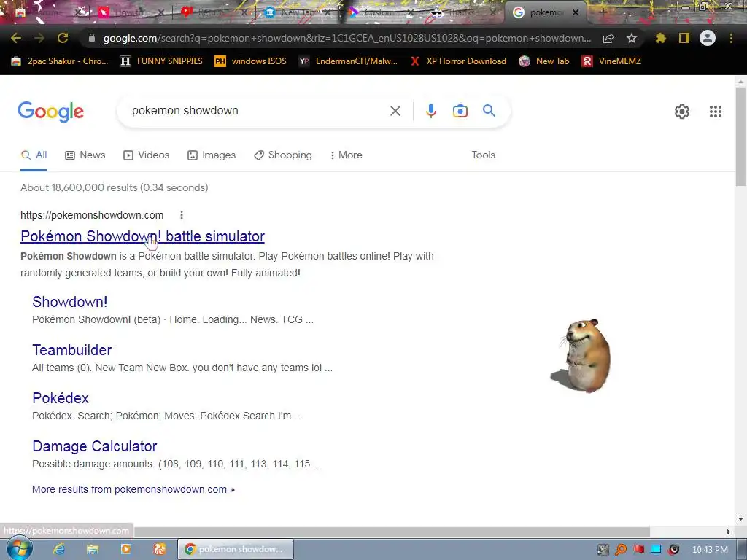Click the About 18,600,000 results text
The height and width of the screenshot is (560, 747).
(x=115, y=187)
